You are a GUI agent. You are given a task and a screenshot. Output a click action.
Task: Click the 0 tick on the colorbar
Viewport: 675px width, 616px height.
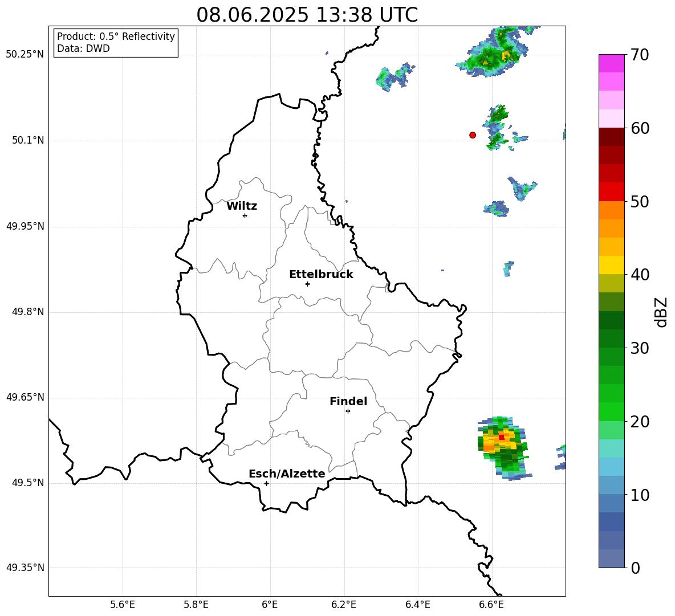point(635,568)
